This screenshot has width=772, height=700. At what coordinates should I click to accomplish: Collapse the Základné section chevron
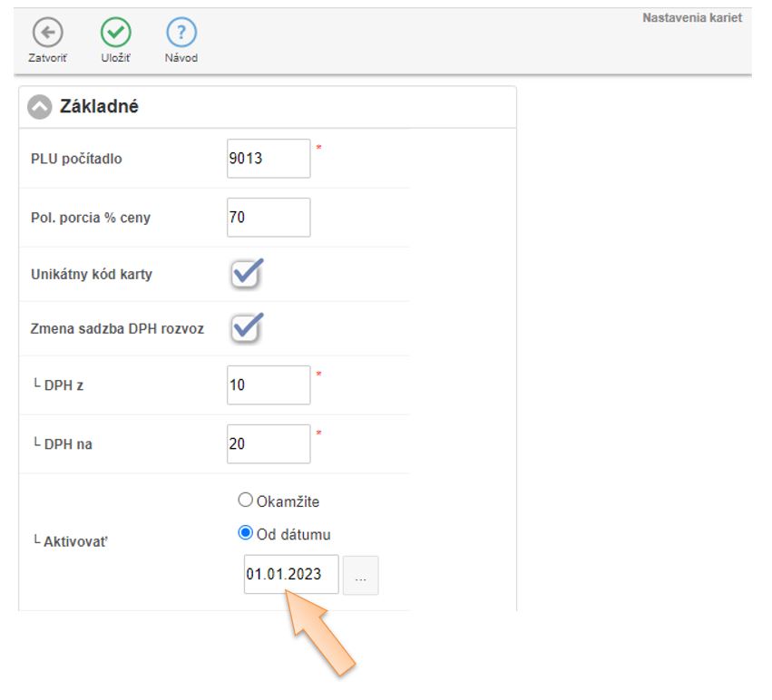click(39, 107)
